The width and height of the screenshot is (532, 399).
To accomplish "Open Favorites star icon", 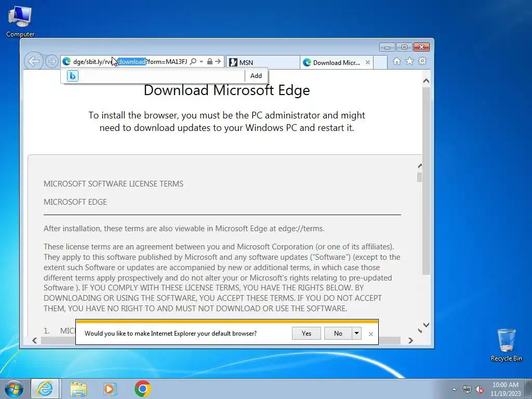I will click(x=409, y=61).
